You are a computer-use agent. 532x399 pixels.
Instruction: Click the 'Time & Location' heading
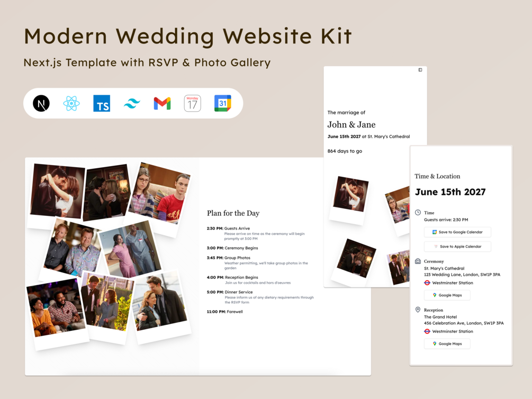437,176
